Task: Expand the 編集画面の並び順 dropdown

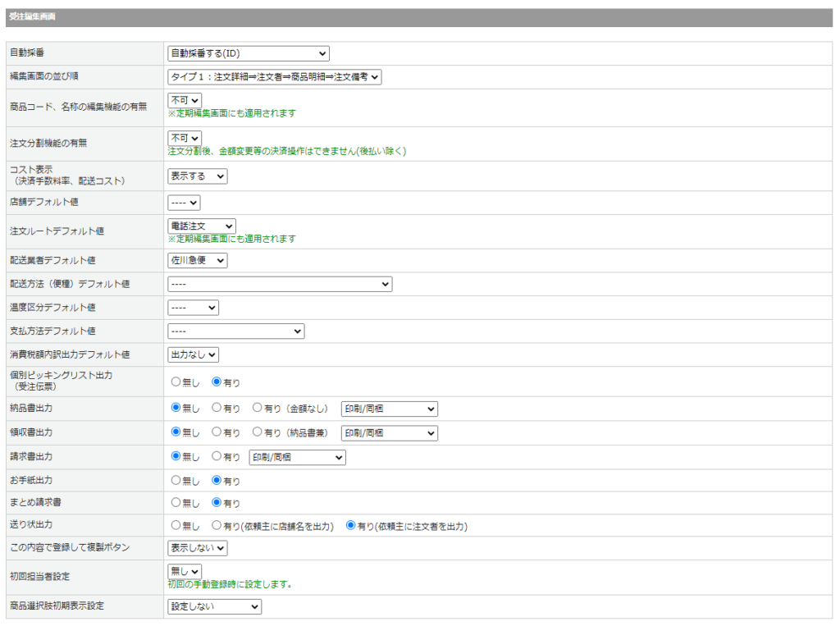Action: point(275,76)
